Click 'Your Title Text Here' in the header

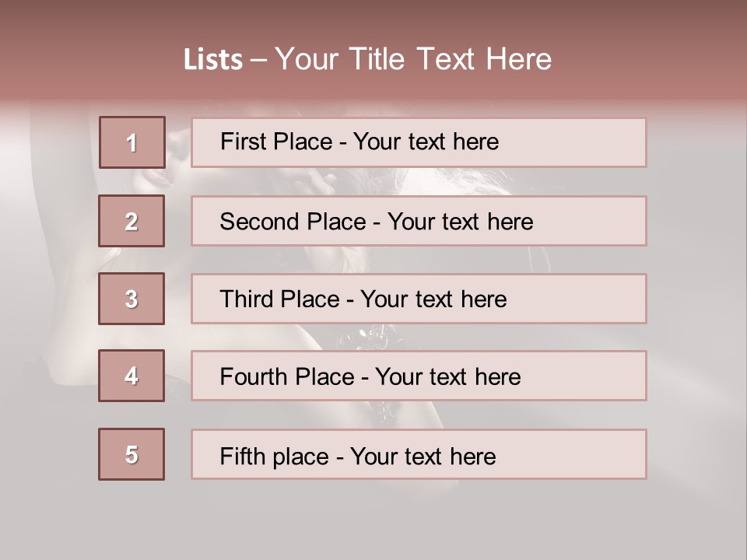click(x=413, y=59)
